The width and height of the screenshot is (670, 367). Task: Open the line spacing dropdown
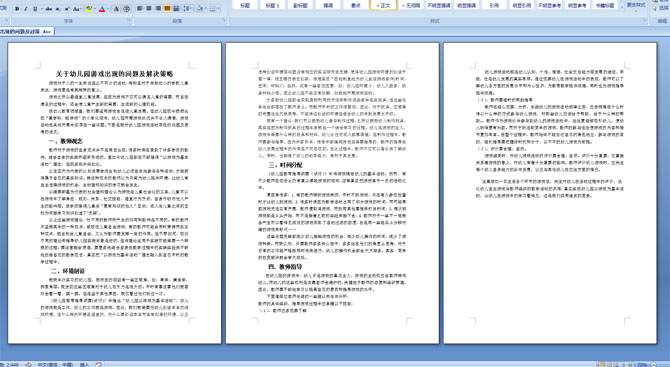[188, 9]
